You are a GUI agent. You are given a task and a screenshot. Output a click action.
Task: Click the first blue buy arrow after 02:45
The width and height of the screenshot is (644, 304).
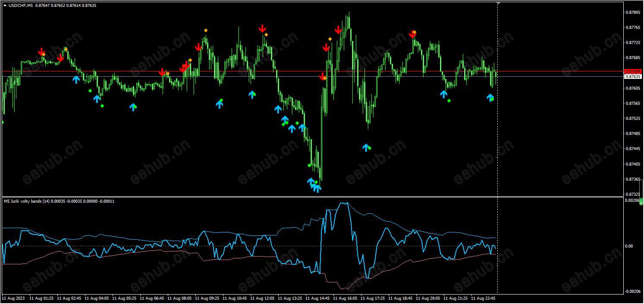pyautogui.click(x=76, y=79)
